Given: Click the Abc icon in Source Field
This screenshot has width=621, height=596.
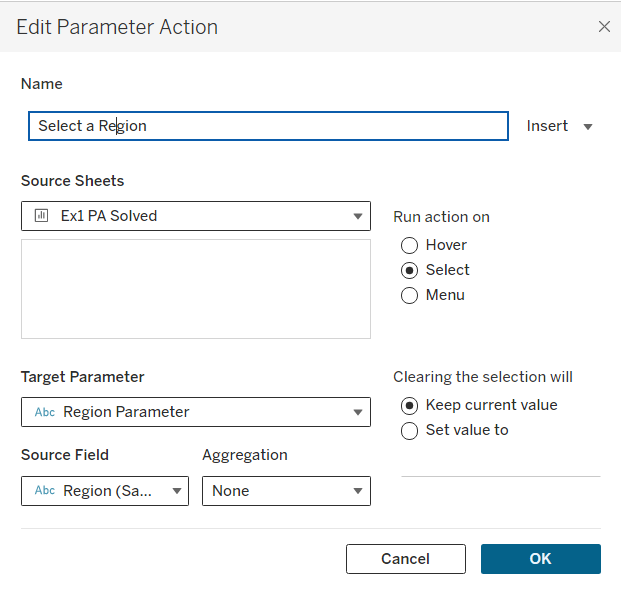Looking at the screenshot, I should pyautogui.click(x=45, y=491).
